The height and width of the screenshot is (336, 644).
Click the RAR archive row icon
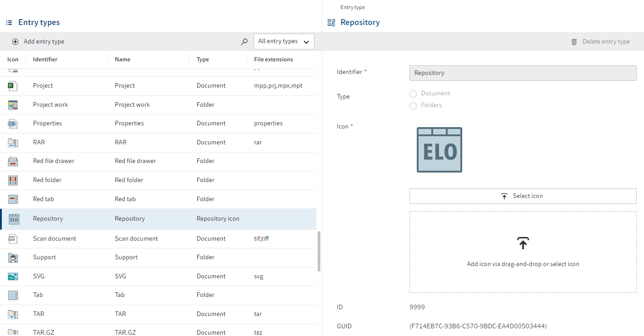point(13,143)
